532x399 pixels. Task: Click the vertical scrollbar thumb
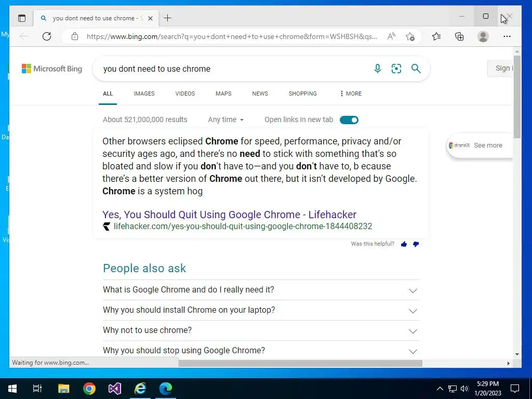pos(517,97)
